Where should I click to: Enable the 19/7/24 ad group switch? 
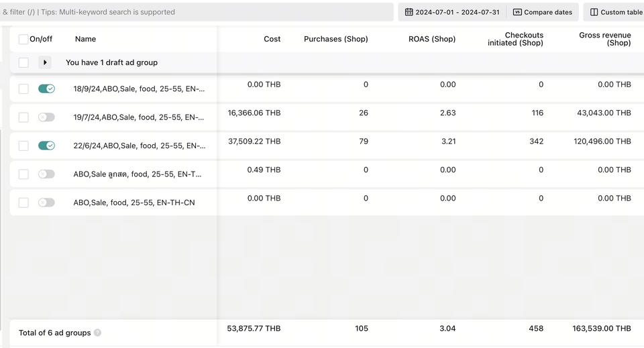pyautogui.click(x=46, y=117)
